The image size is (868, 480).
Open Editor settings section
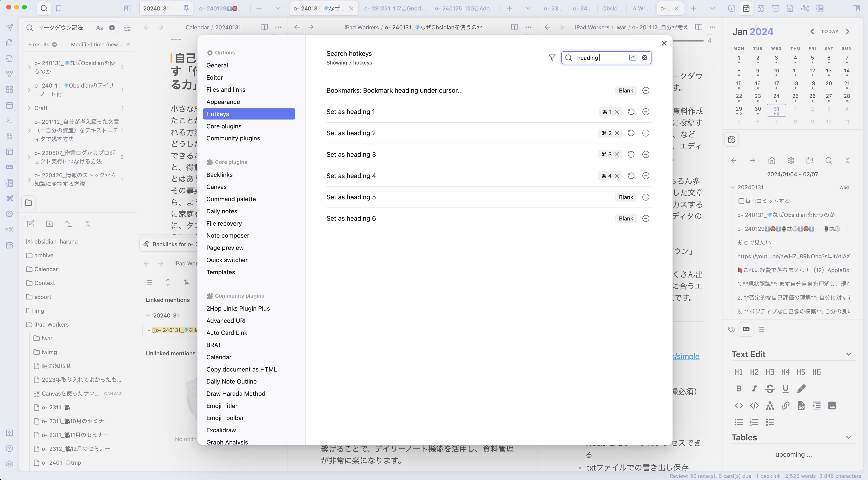pyautogui.click(x=249, y=78)
